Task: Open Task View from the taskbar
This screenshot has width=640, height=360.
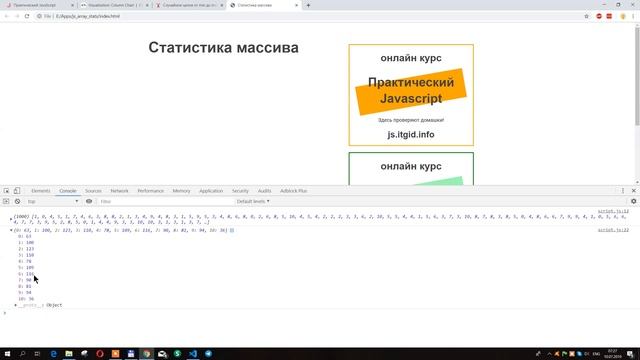Action: pos(37,353)
